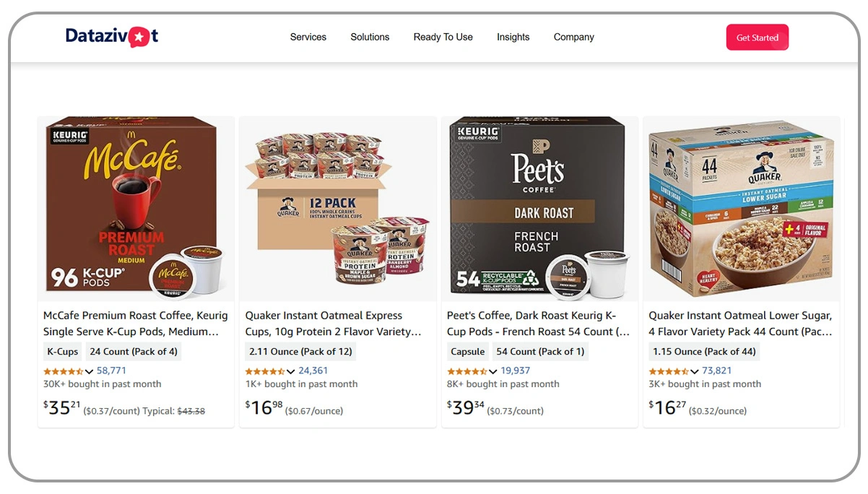
Task: Click the Quaker Express Cups star rating
Action: coord(265,371)
